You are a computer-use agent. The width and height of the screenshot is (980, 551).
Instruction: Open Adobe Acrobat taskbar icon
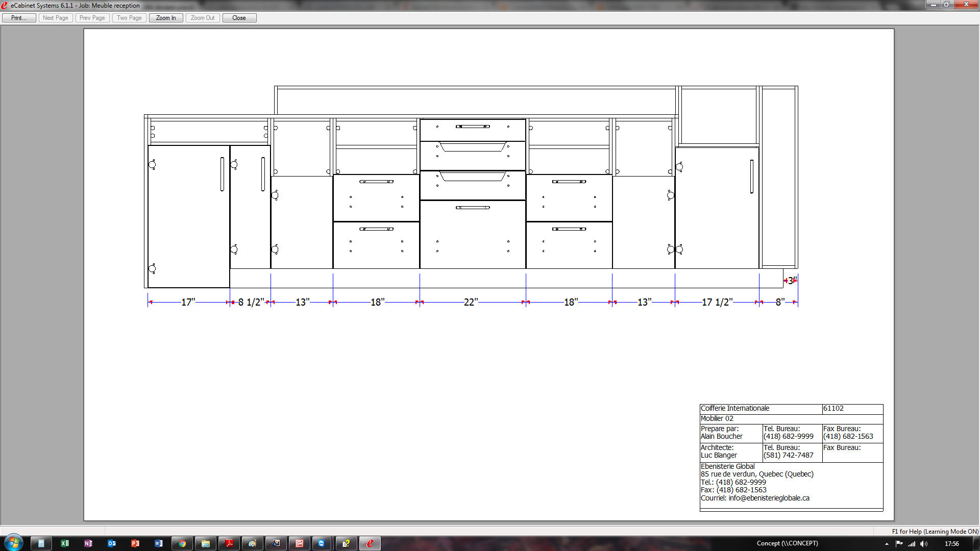[x=229, y=543]
